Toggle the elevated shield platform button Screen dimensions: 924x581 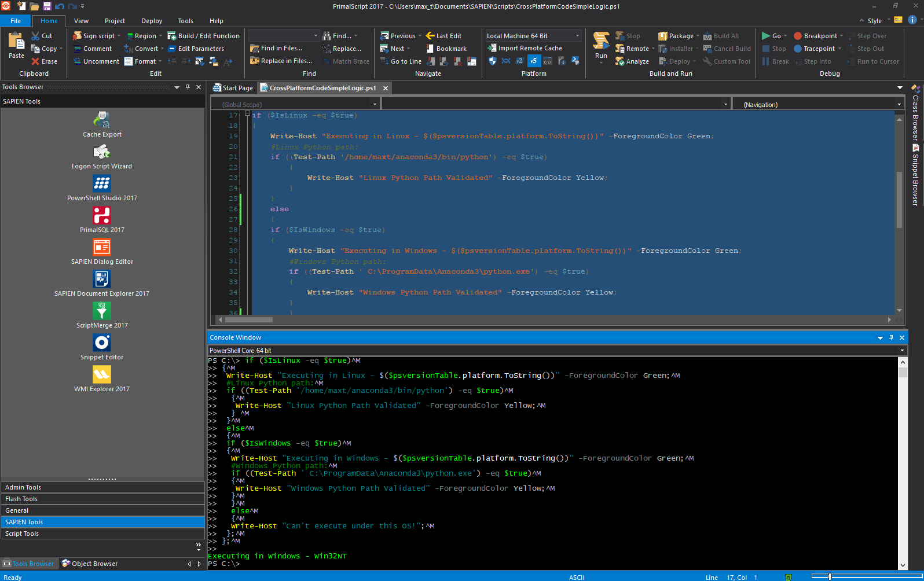coord(493,61)
